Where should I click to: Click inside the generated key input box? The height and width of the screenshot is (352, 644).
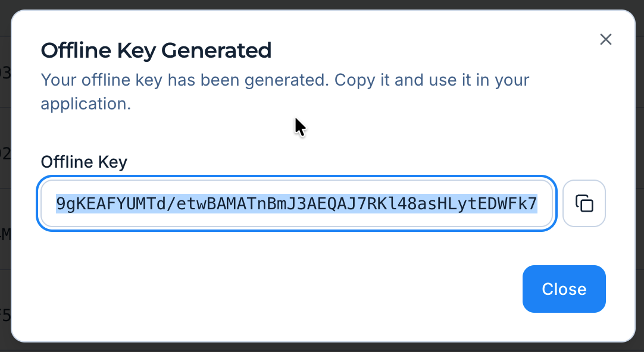pyautogui.click(x=296, y=203)
